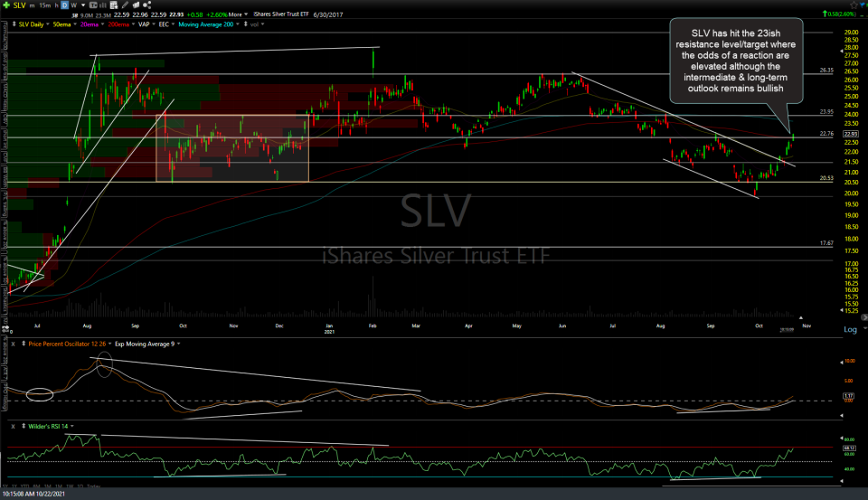
Task: Select the hourly 'h' timeframe
Action: pos(56,5)
